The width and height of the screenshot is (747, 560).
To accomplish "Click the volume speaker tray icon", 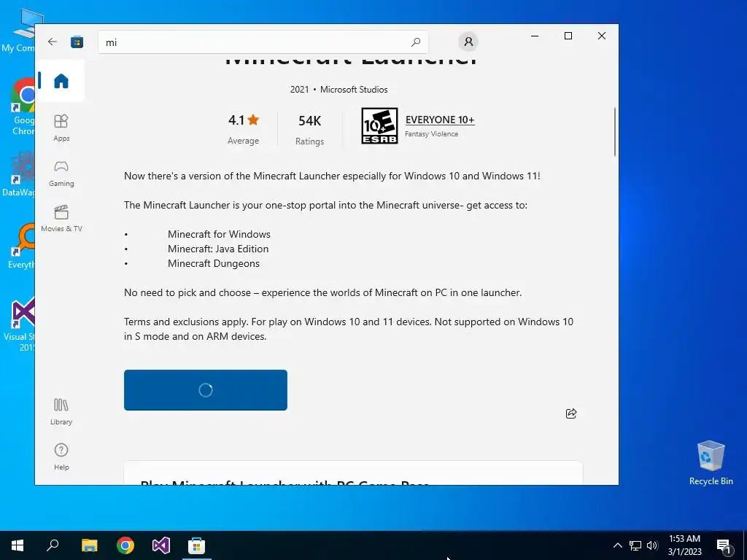I will coord(652,545).
